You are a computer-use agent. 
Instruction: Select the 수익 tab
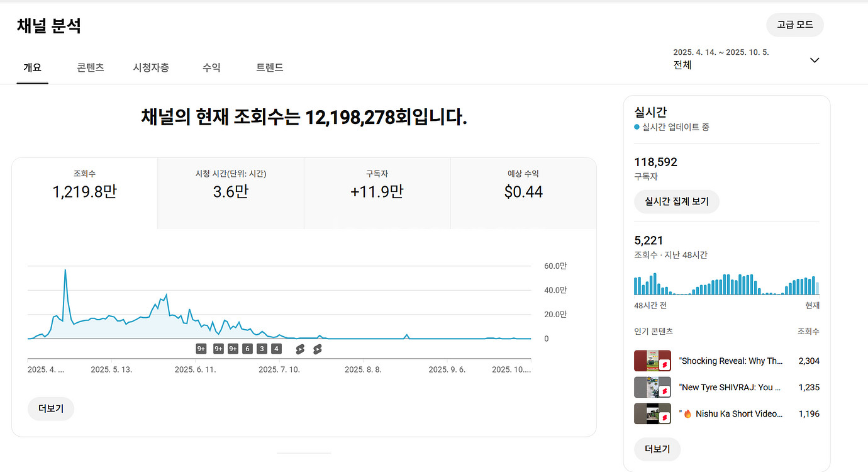211,67
